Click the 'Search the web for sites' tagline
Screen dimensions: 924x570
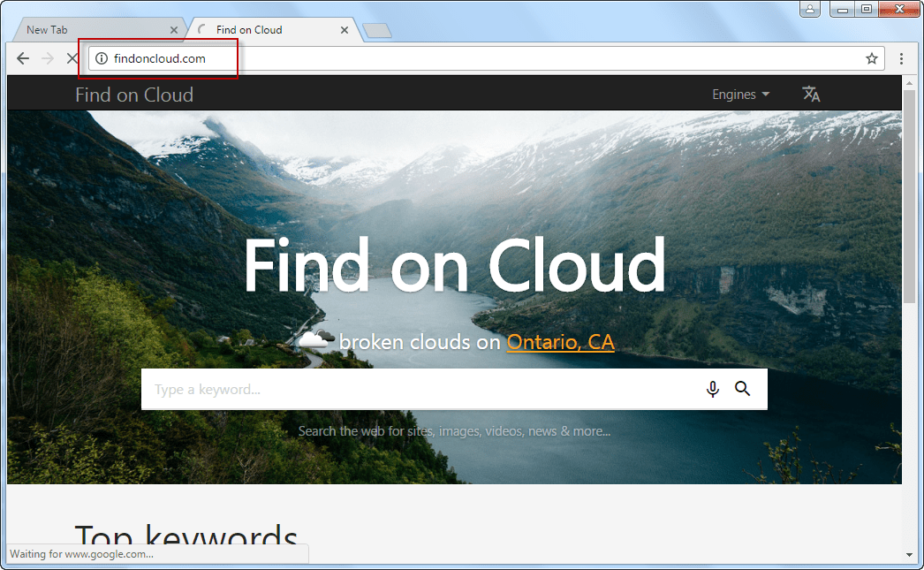[454, 431]
